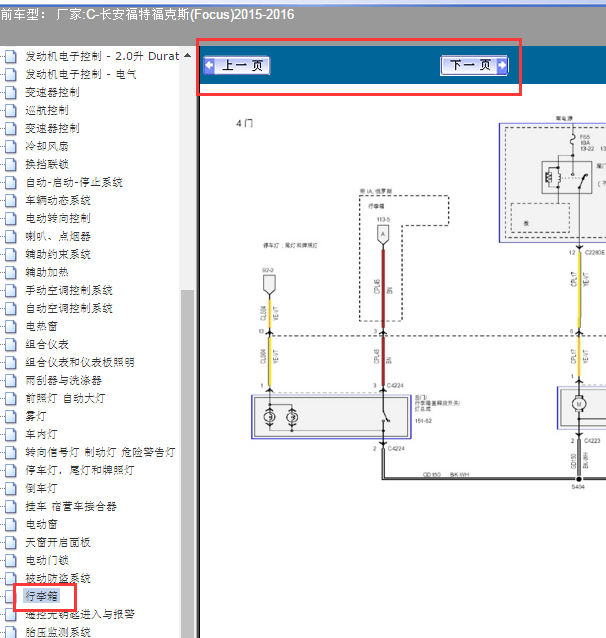Click document icon beside 雾灯

coord(11,416)
